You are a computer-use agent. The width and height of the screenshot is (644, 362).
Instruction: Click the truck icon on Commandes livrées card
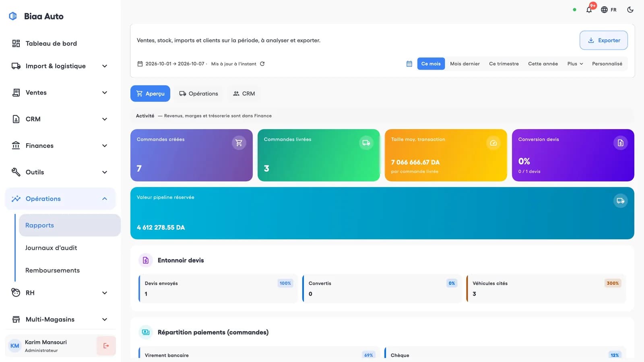point(366,143)
